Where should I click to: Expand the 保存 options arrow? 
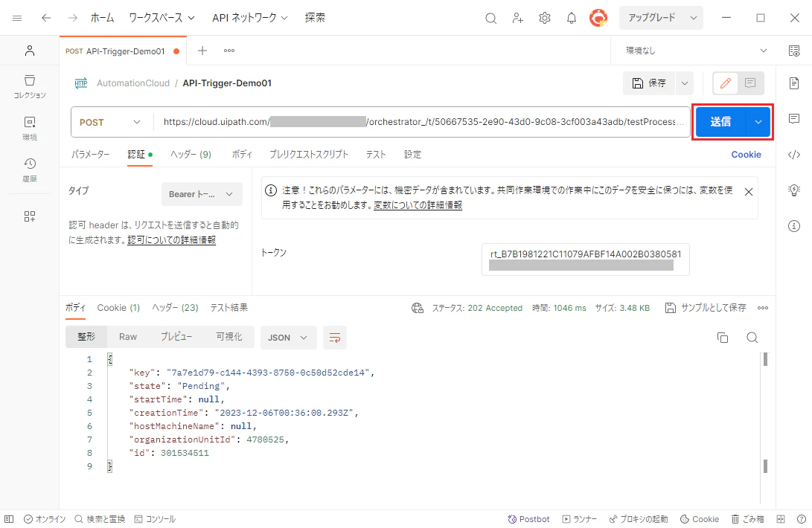tap(685, 83)
